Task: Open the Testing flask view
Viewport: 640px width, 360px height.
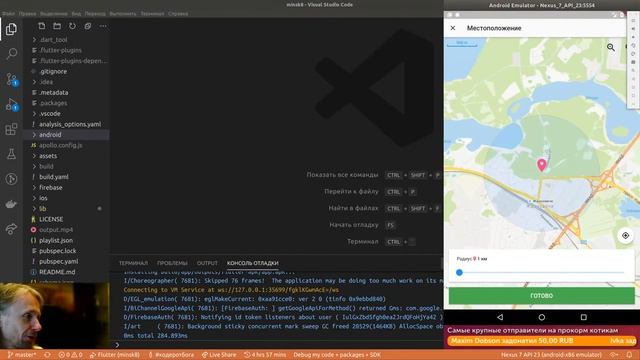Action: (11, 154)
